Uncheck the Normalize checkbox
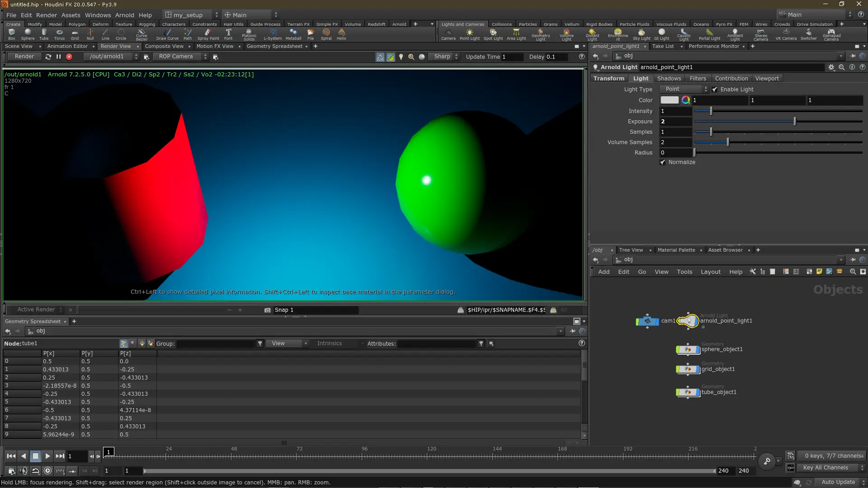Image resolution: width=868 pixels, height=488 pixels. (x=663, y=162)
